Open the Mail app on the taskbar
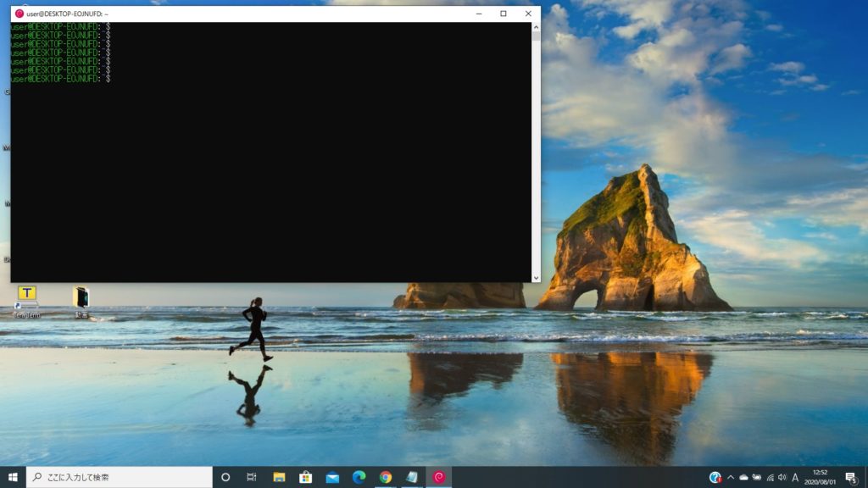Image resolution: width=868 pixels, height=488 pixels. 332,477
